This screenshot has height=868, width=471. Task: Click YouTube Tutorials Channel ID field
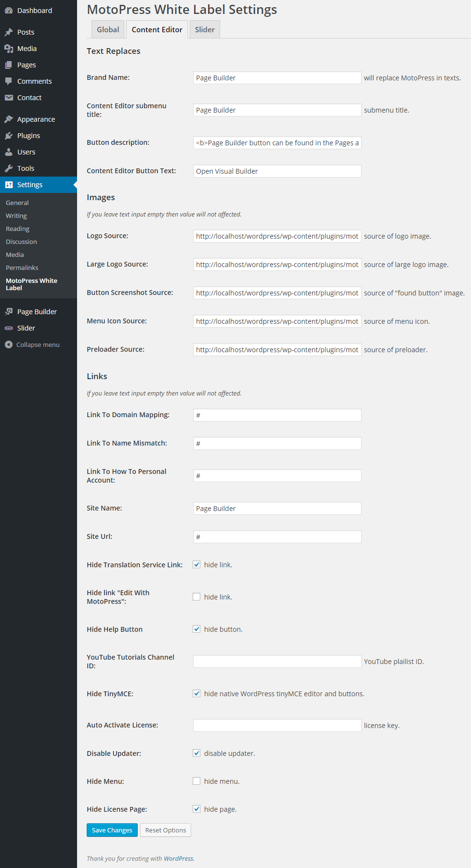(x=277, y=662)
